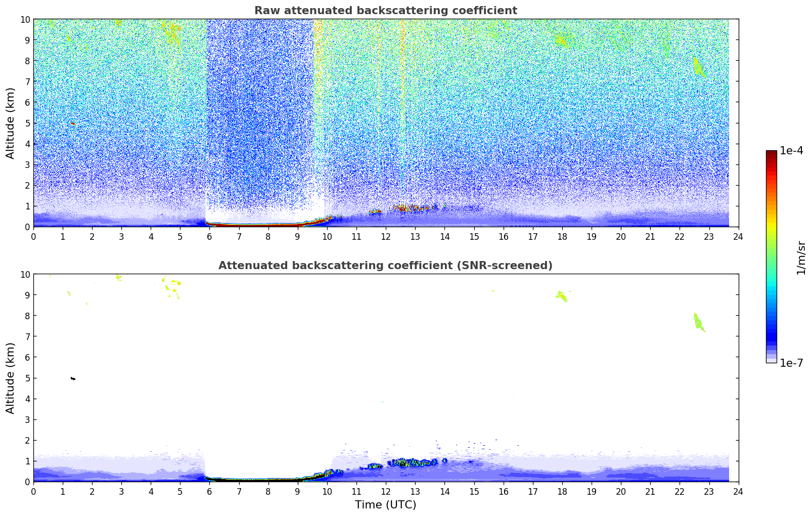The height and width of the screenshot is (516, 812).
Task: Click the bottom plot's 'Altitude (km)' label
Action: coord(11,378)
